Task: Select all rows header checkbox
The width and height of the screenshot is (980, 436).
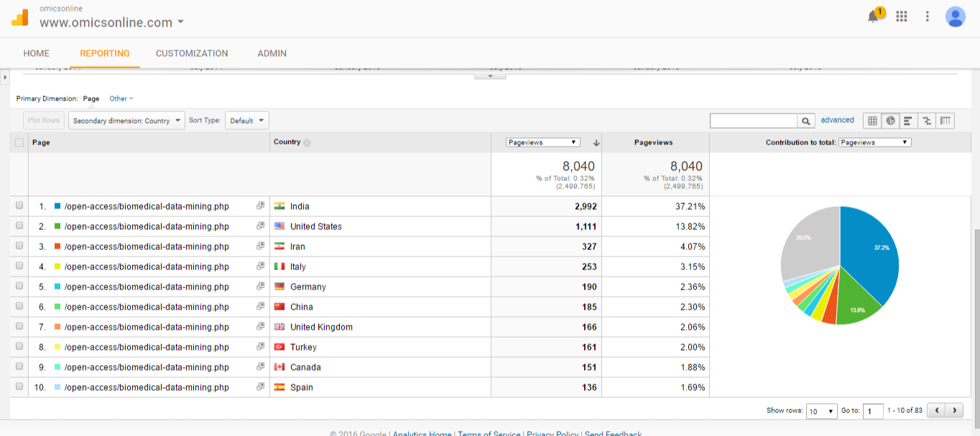Action: click(x=19, y=142)
